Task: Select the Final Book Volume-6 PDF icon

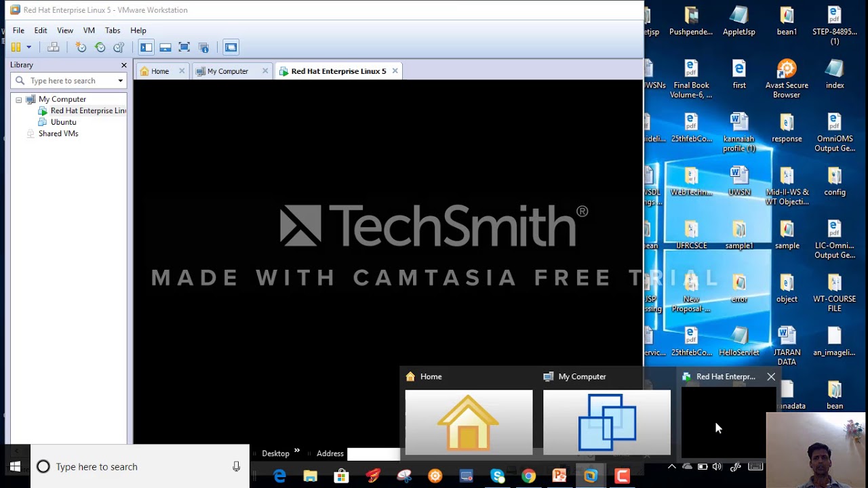Action: tap(691, 79)
